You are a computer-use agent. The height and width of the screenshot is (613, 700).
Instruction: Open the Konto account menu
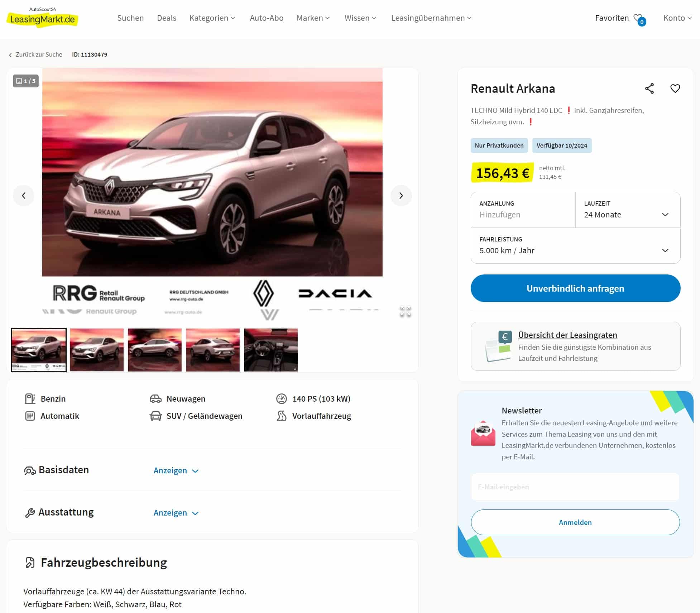pos(677,18)
